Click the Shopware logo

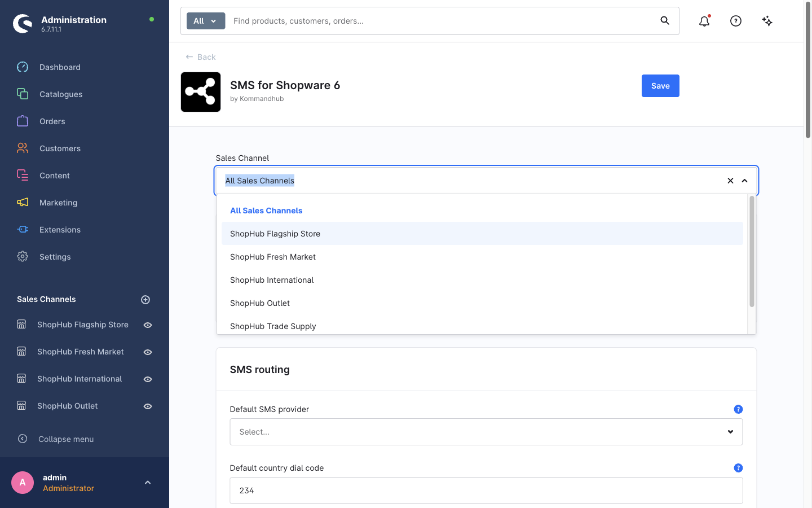click(x=23, y=24)
